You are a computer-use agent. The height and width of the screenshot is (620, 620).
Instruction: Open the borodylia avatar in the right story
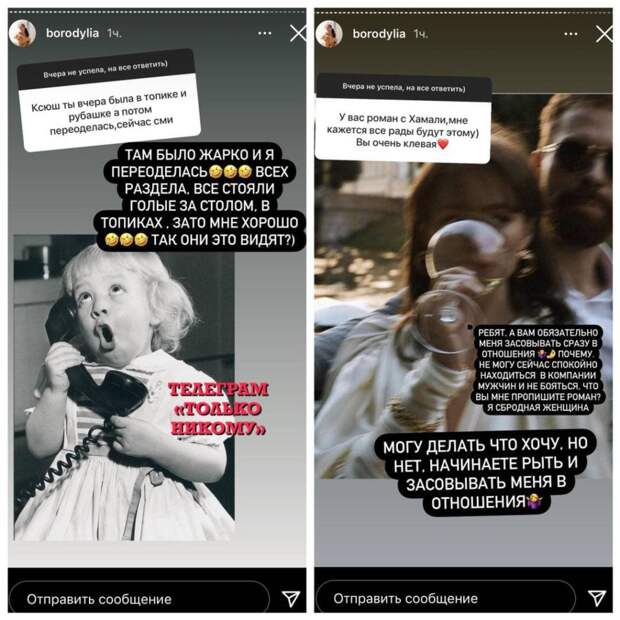pyautogui.click(x=329, y=34)
